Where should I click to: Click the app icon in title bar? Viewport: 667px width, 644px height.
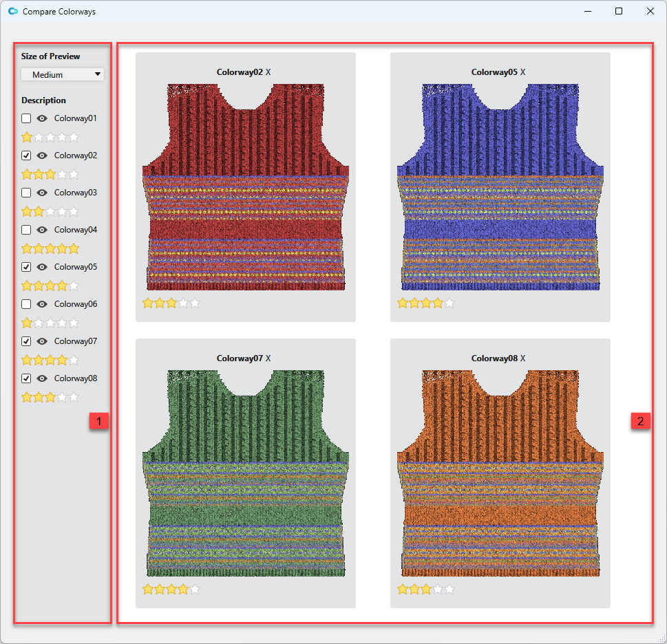coord(12,12)
